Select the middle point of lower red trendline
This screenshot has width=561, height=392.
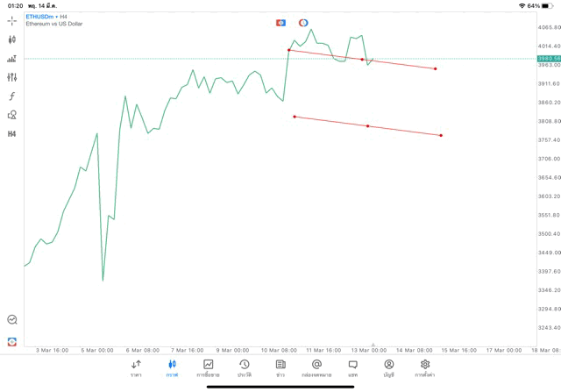coord(367,126)
